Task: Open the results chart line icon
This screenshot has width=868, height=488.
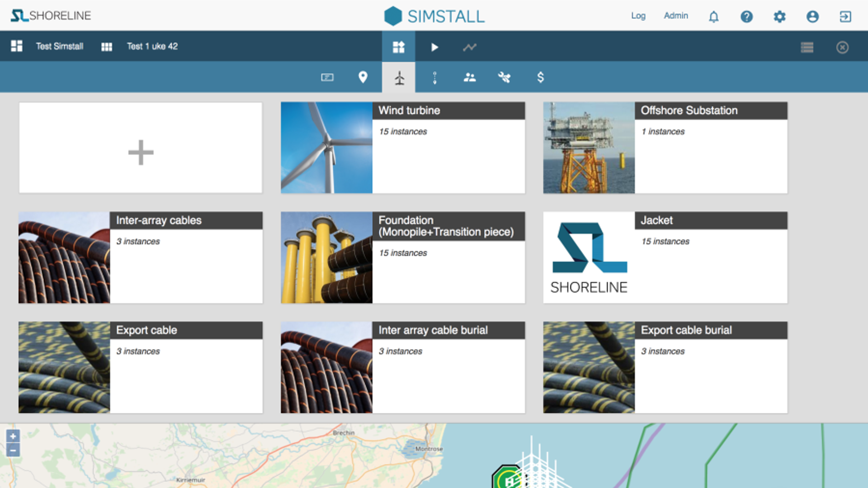Action: (x=469, y=47)
